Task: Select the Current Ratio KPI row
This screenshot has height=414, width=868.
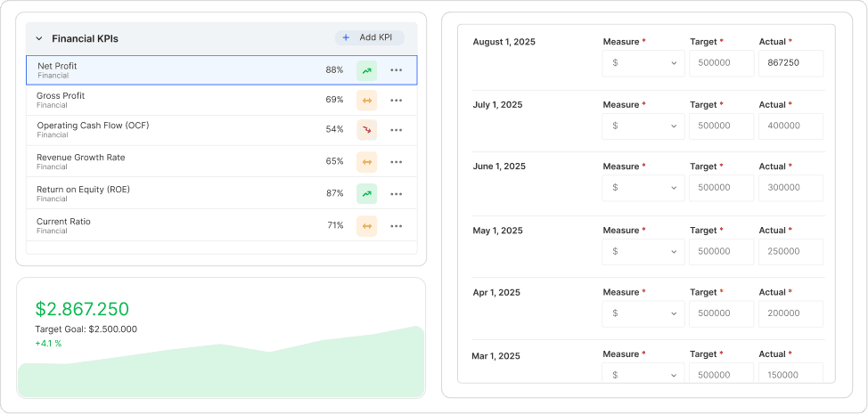Action: 221,225
